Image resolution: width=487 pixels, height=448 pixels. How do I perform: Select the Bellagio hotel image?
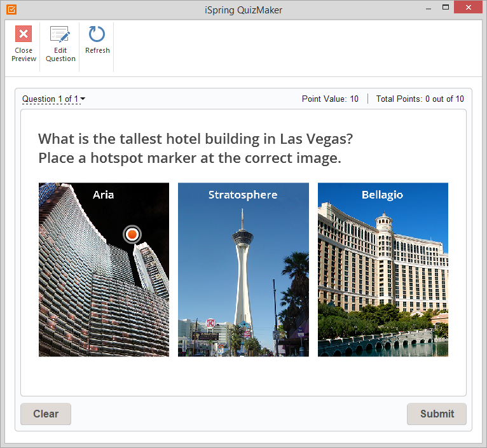[383, 270]
